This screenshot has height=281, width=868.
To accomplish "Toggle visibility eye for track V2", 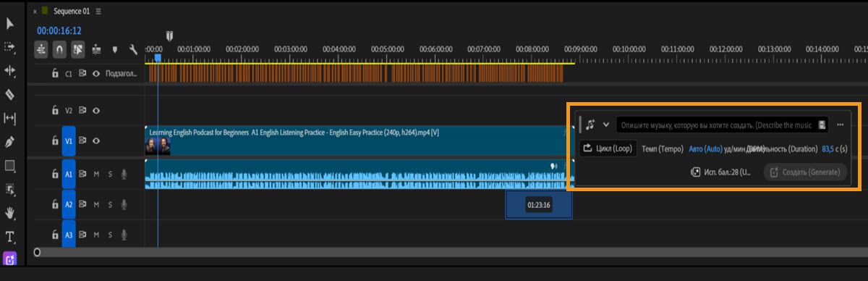I will point(95,111).
